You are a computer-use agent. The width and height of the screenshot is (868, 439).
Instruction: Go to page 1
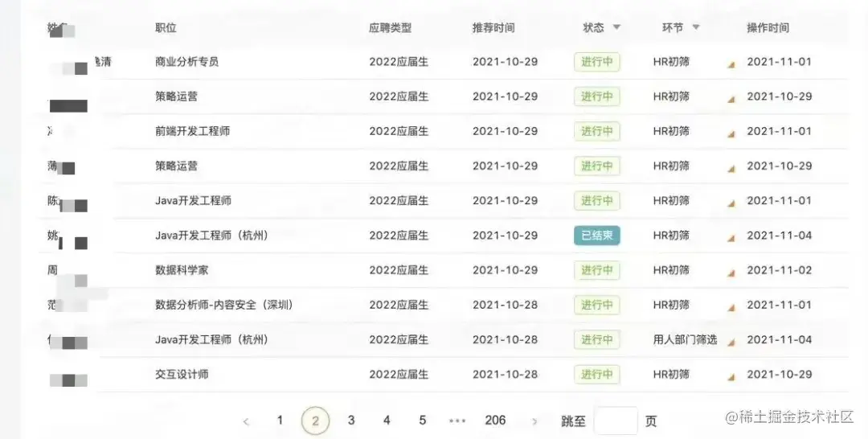point(280,421)
